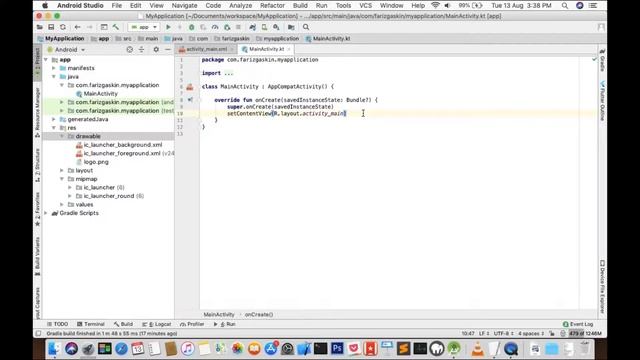Screen dimensions: 640x360
Task: Open the Analyze menu
Action: 240,5
